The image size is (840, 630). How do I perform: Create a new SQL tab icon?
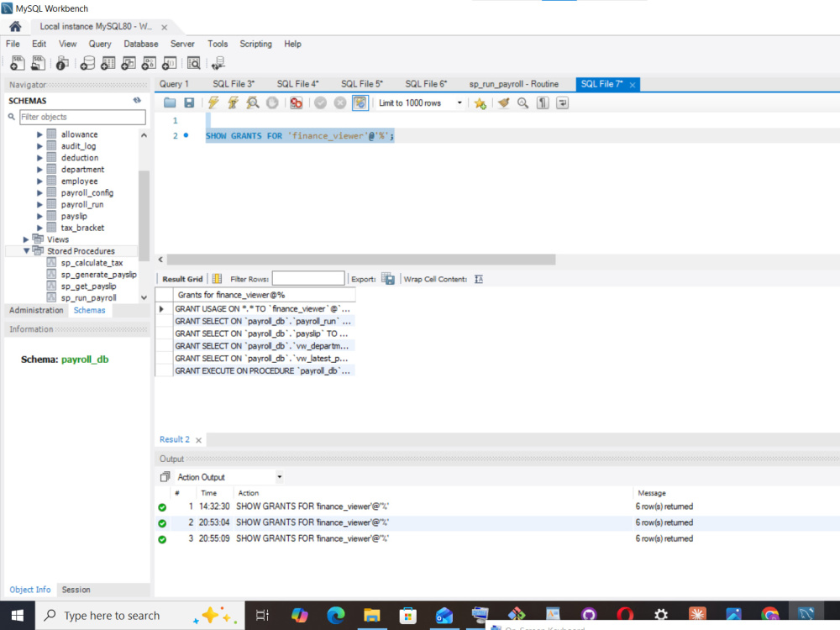coord(17,63)
